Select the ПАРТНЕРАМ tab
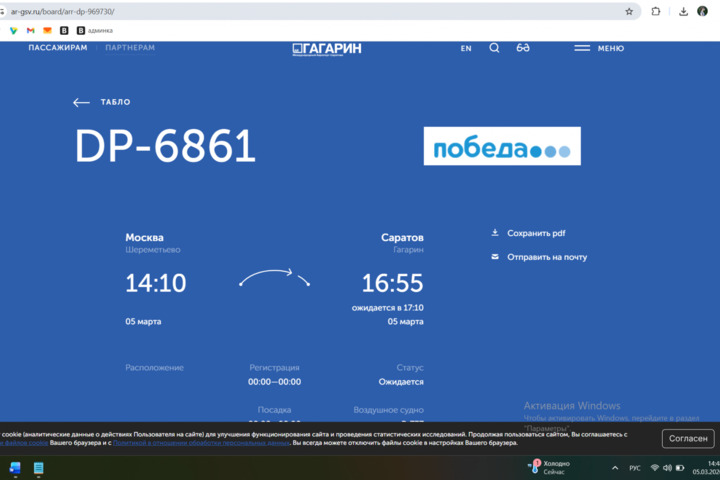Viewport: 720px width, 480px height. [x=130, y=48]
